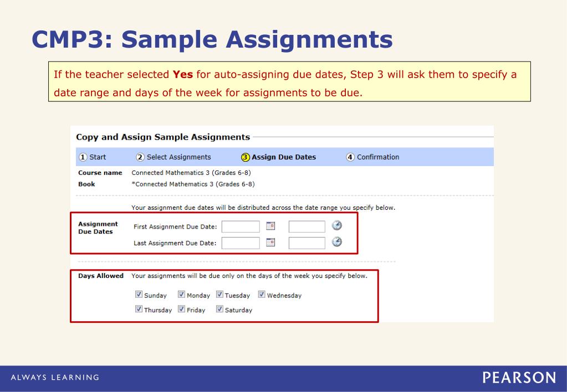Click the Book value *Connected Mathematics 3

point(193,184)
